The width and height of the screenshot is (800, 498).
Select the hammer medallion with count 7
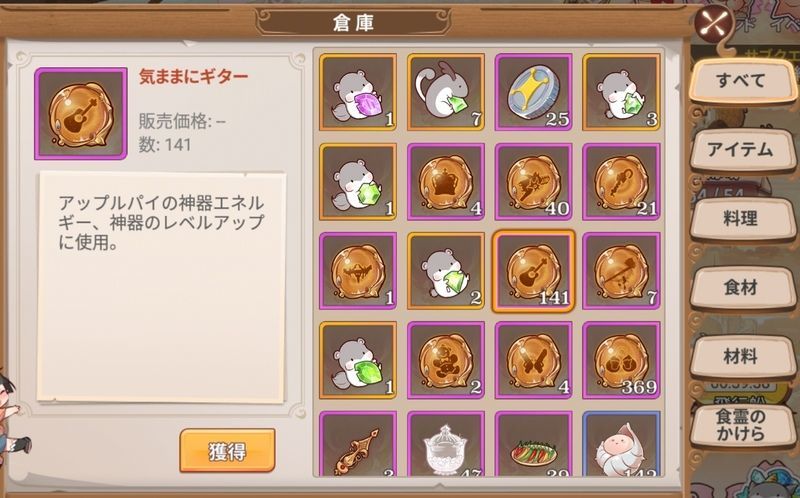pyautogui.click(x=621, y=271)
